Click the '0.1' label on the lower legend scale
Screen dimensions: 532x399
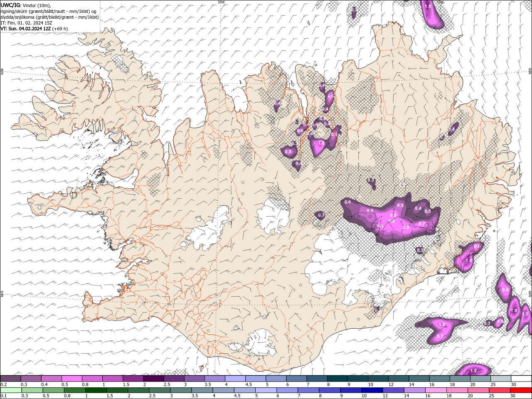3,396
